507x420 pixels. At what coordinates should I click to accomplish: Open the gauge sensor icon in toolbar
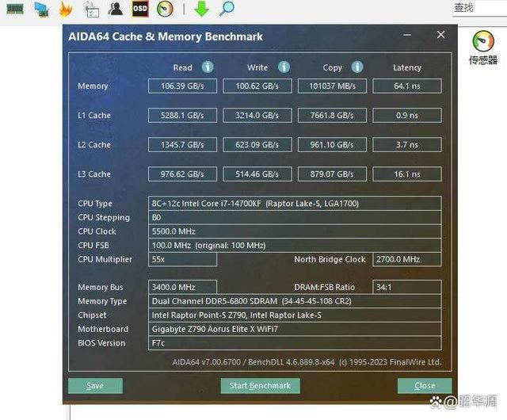pyautogui.click(x=165, y=9)
